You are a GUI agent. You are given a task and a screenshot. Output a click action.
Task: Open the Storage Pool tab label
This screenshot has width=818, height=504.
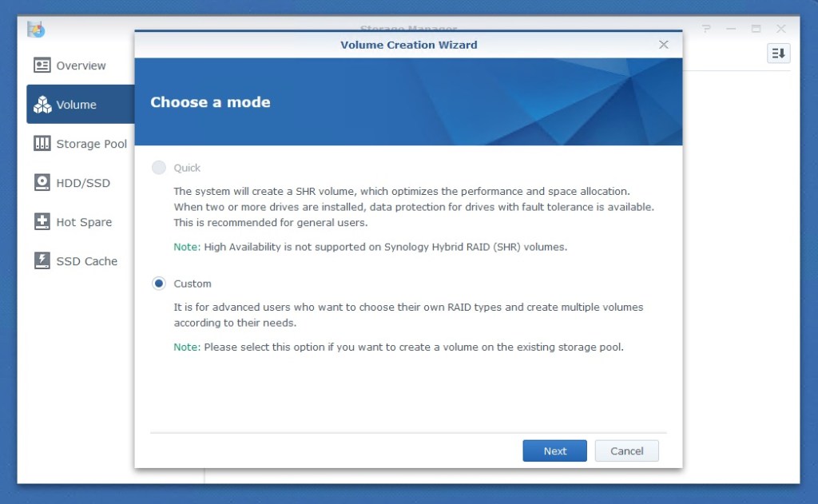(x=91, y=145)
